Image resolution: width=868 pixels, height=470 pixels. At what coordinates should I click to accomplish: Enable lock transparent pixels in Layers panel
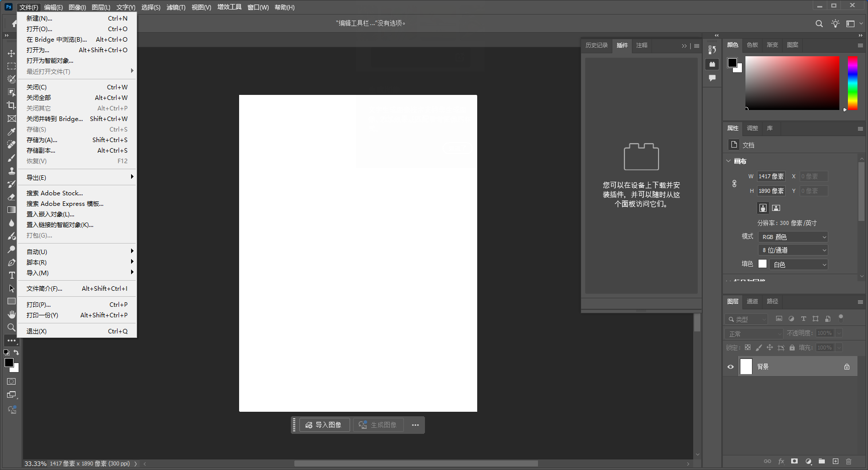[747, 347]
